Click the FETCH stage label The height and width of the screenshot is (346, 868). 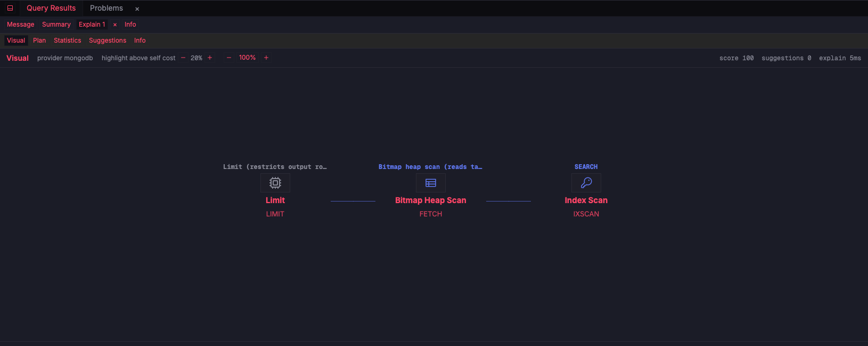pos(431,214)
